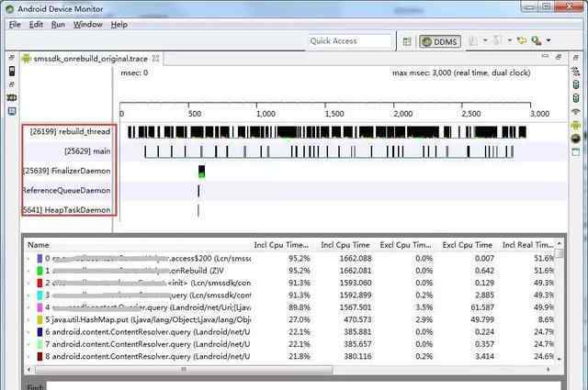Click the blue window view icon in left sidebar
This screenshot has height=390, width=588.
click(12, 111)
